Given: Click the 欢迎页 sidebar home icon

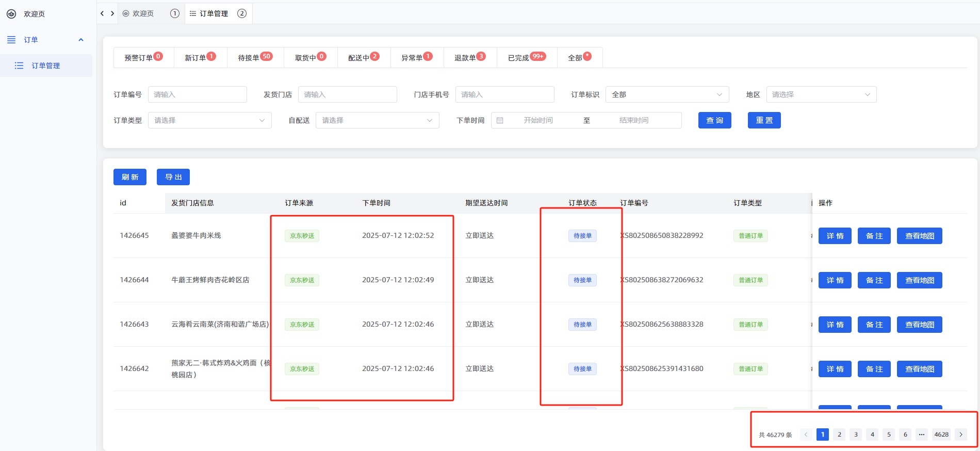Looking at the screenshot, I should (x=11, y=14).
